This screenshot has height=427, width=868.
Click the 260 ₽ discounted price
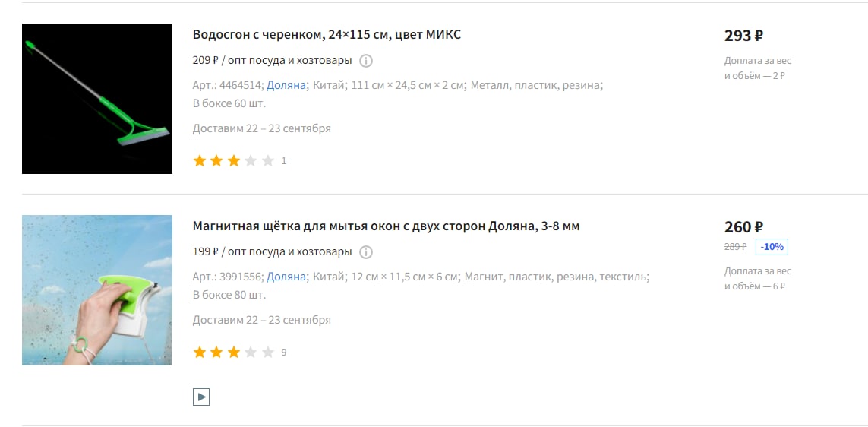pos(743,227)
